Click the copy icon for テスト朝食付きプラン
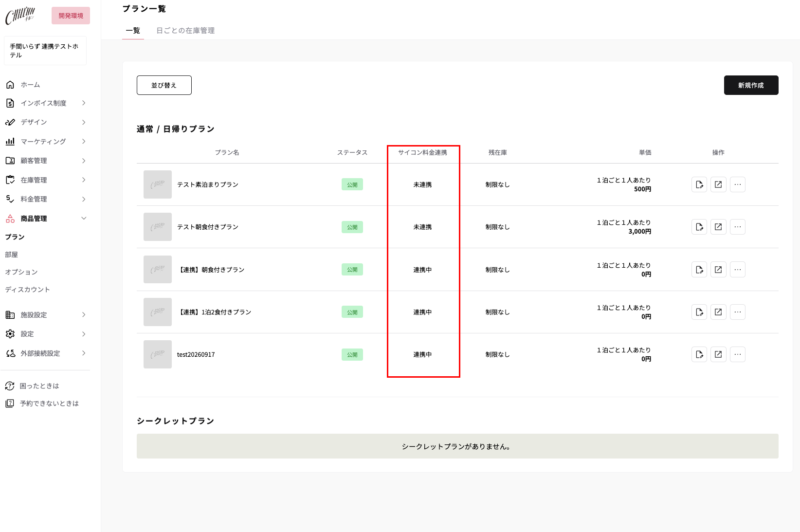 699,227
